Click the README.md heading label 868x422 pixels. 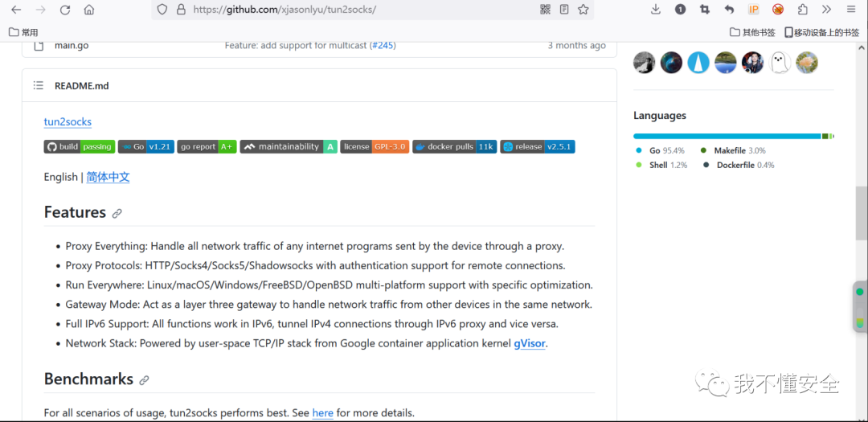(82, 86)
